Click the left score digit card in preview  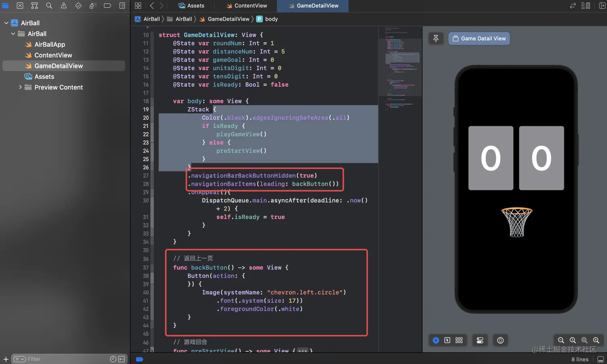[x=491, y=158]
